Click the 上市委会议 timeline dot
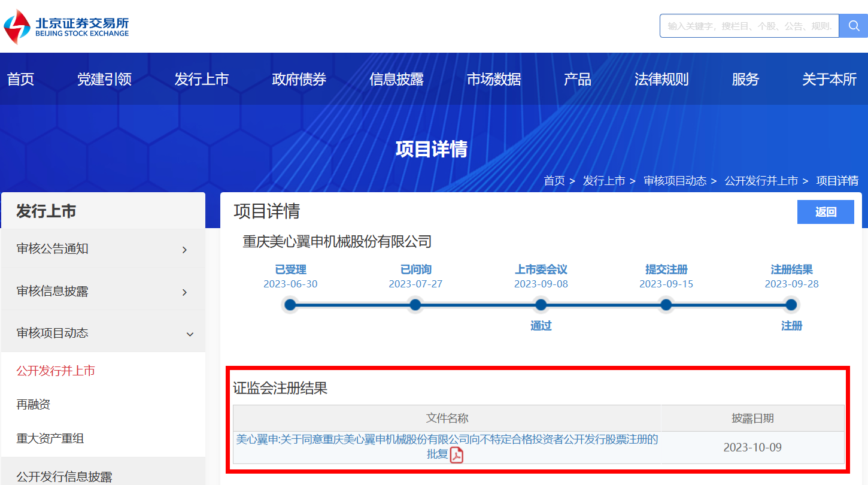This screenshot has width=868, height=485. coord(541,305)
